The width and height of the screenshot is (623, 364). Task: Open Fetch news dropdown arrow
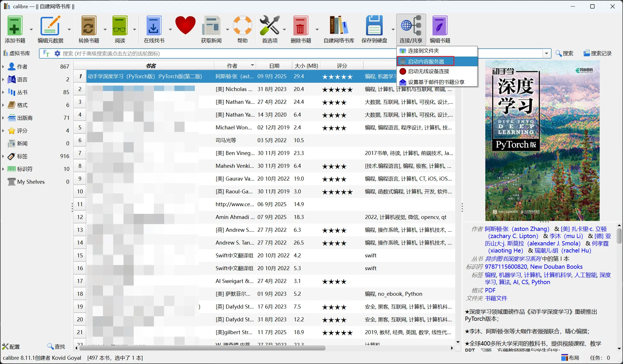point(227,30)
